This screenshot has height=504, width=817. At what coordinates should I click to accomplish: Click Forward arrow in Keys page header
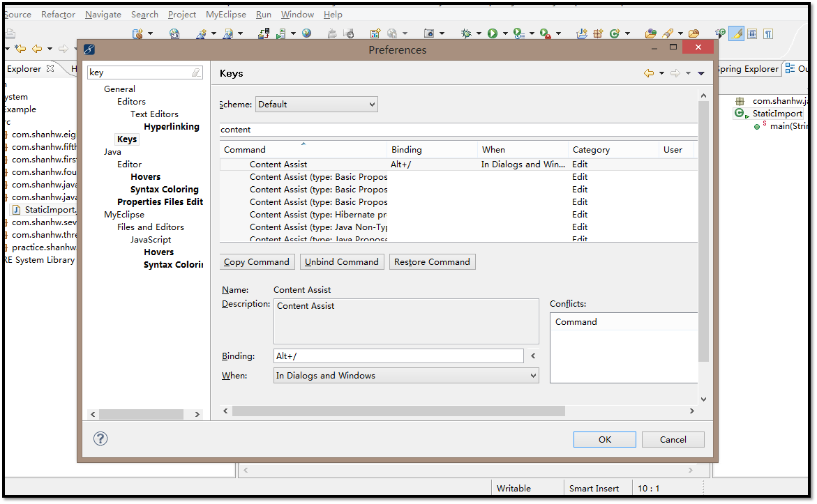pos(675,73)
